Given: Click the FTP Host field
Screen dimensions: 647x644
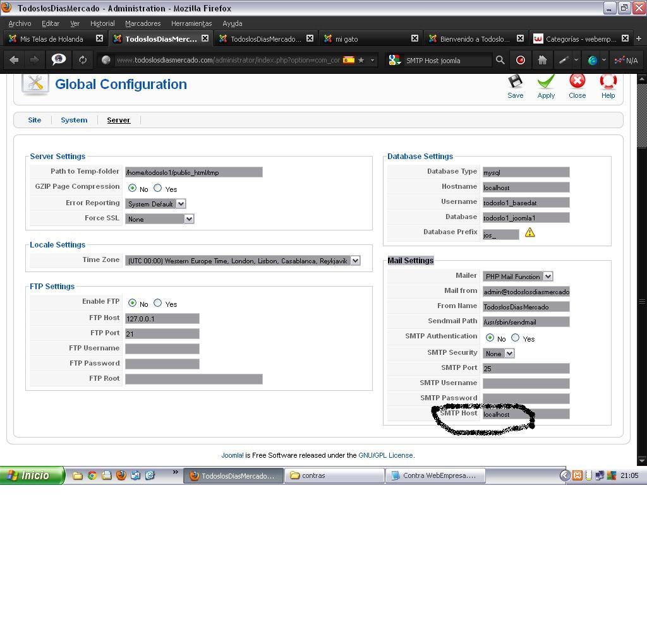Looking at the screenshot, I should pyautogui.click(x=162, y=318).
